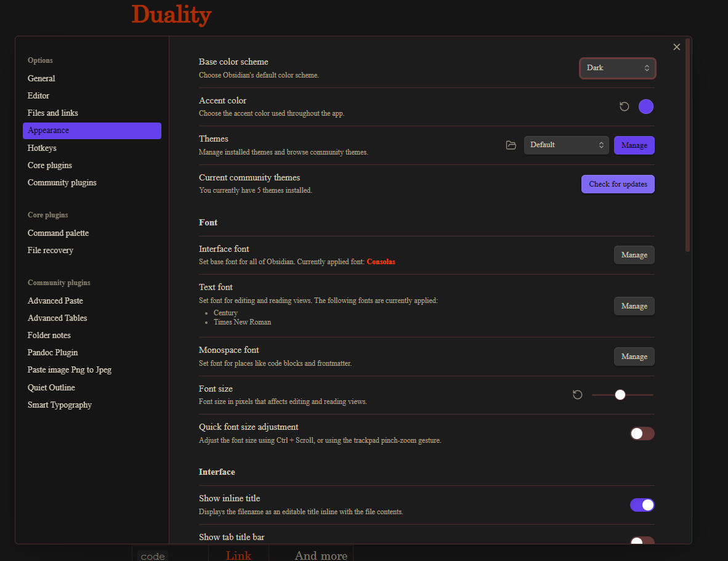The image size is (728, 561).
Task: Click Check for updates button
Action: coord(618,184)
